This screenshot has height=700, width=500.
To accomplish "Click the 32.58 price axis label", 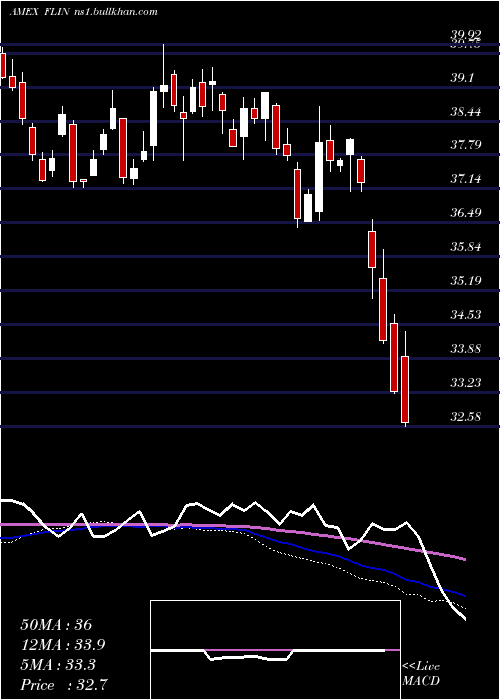I will (x=466, y=417).
